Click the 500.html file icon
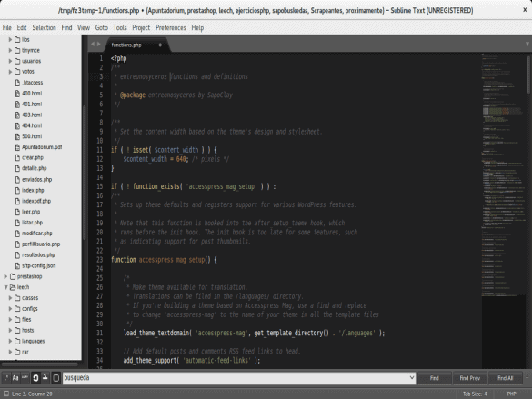 pyautogui.click(x=17, y=136)
